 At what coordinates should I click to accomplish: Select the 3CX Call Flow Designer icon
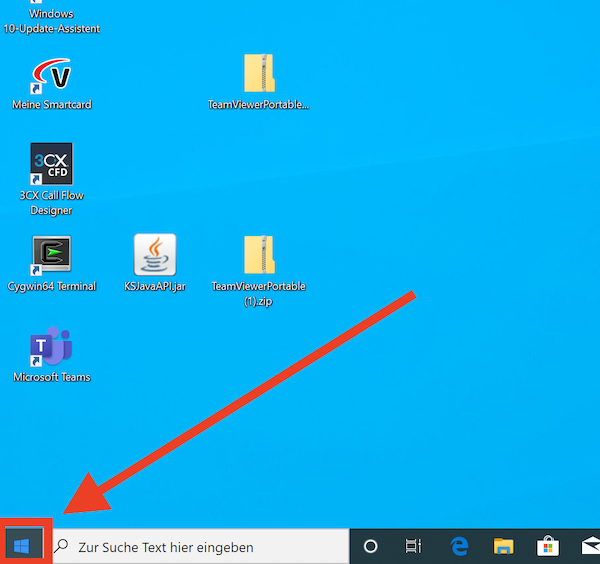[52, 163]
